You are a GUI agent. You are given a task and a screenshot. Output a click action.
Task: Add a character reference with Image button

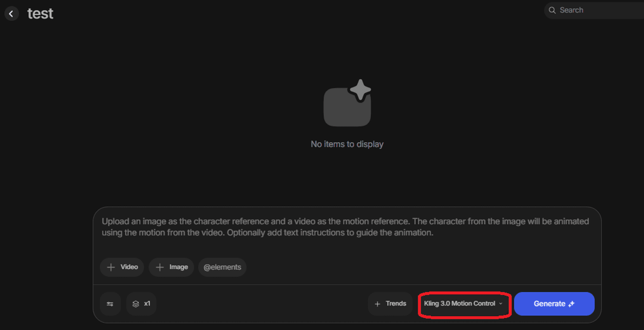(172, 267)
